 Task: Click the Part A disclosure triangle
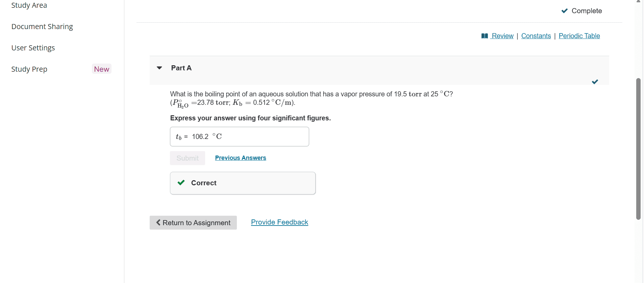[x=159, y=68]
